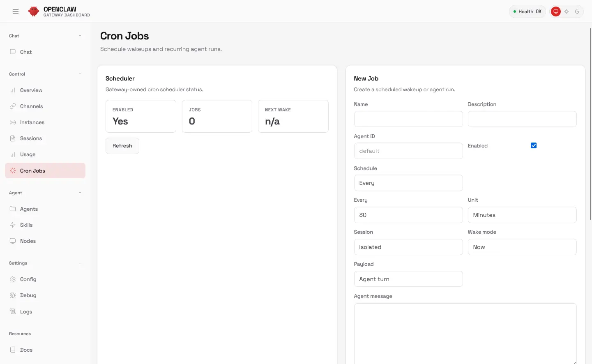Click the Skills lightning icon in the sidebar
This screenshot has width=592, height=364.
[13, 225]
